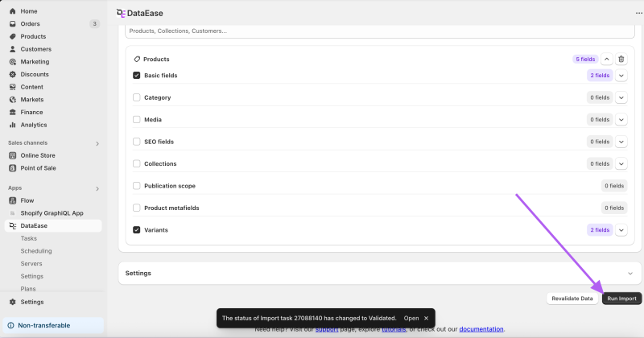Uncheck the Variants checkbox
The height and width of the screenshot is (338, 644).
[x=136, y=230]
